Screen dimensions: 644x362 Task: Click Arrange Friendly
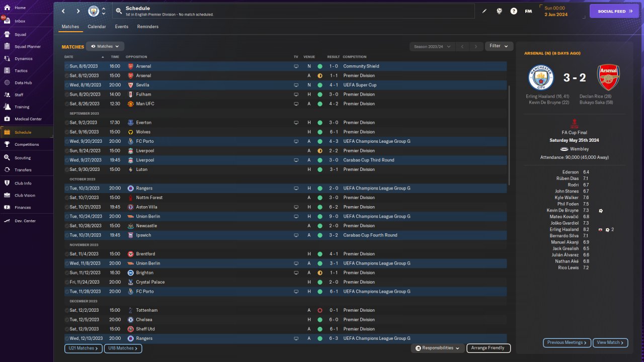coord(488,348)
